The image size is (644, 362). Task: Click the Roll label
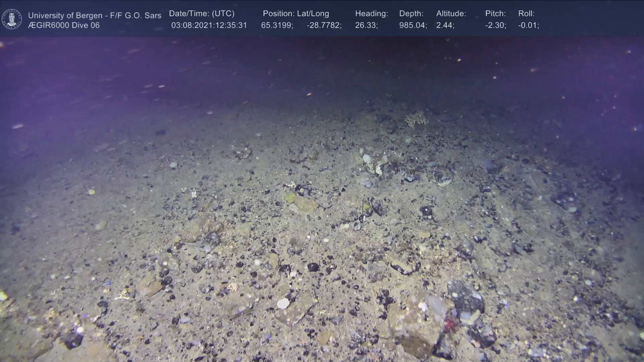click(526, 13)
